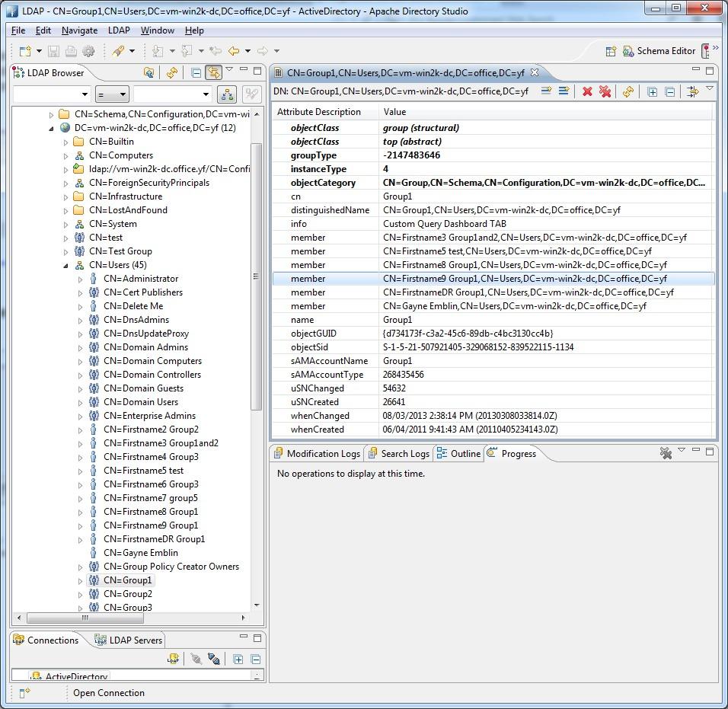Viewport: 728px width, 709px height.
Task: Switch to Outline tab
Action: coord(458,454)
